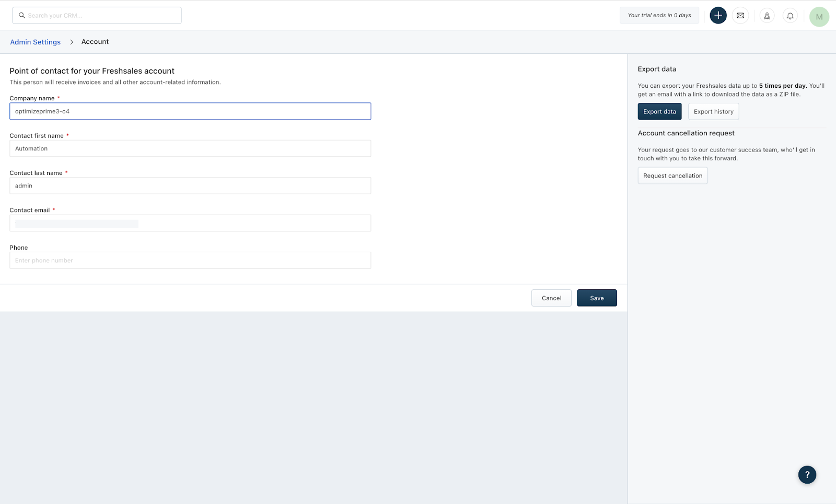
Task: Open notifications bell icon
Action: tap(790, 16)
